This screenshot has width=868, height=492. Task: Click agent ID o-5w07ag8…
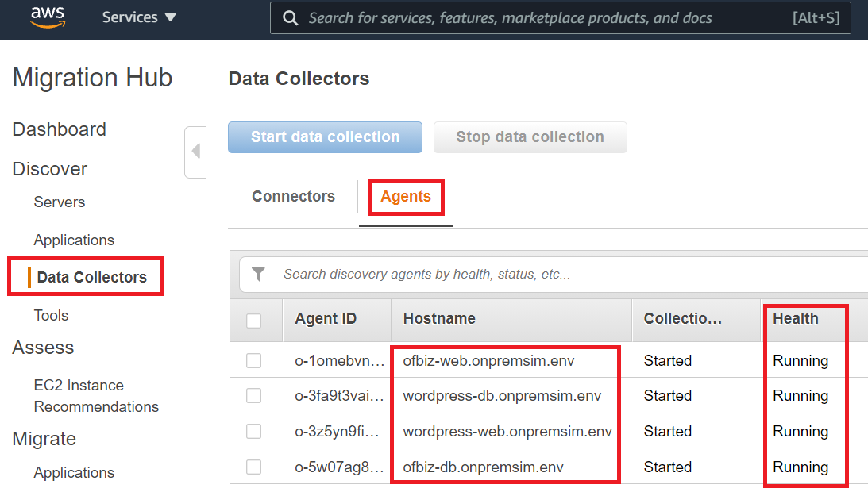coord(339,467)
